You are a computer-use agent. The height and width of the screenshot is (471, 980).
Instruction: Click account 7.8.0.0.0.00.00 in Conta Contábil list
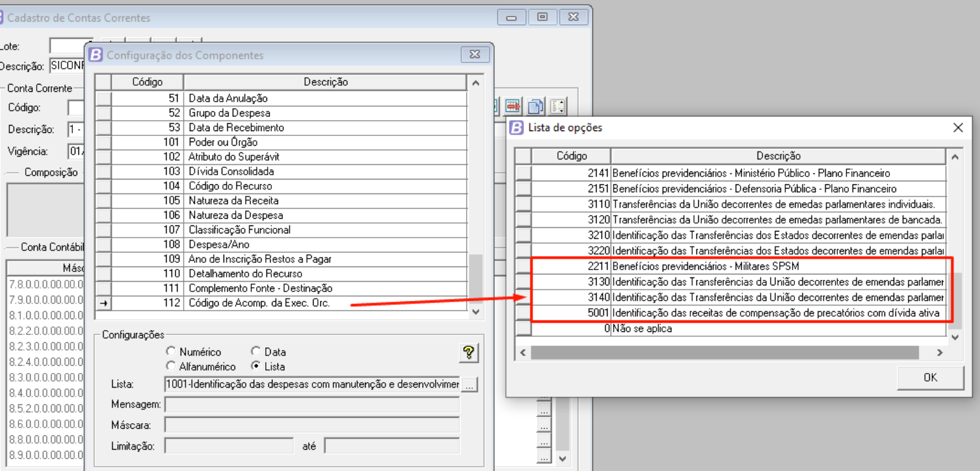47,284
